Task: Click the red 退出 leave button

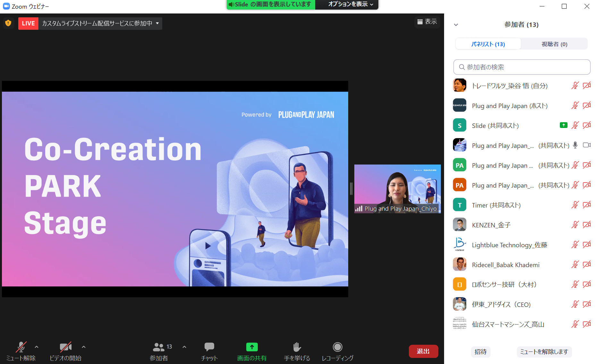Action: (x=423, y=351)
